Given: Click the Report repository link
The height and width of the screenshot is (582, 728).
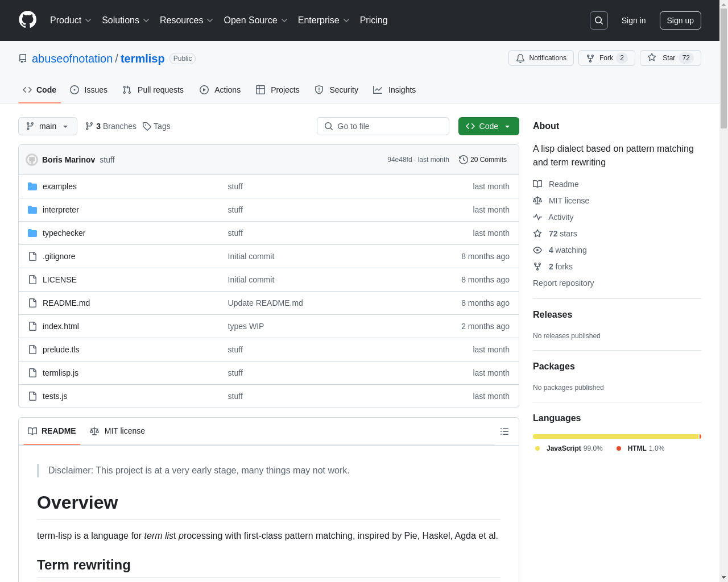Looking at the screenshot, I should tap(563, 283).
